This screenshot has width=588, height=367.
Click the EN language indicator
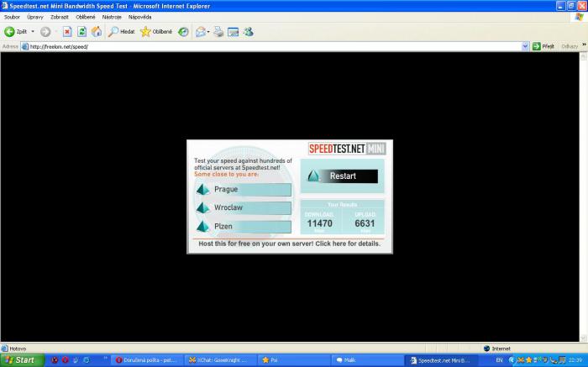click(499, 360)
